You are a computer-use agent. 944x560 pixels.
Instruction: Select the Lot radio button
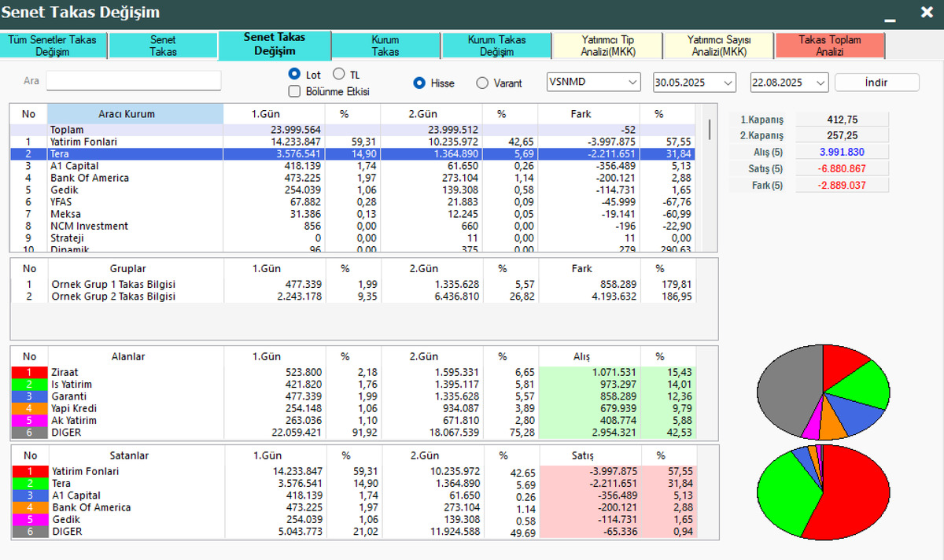295,74
